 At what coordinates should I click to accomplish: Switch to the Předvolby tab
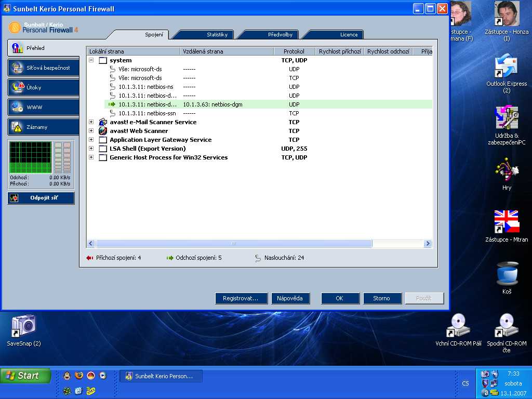pyautogui.click(x=280, y=35)
